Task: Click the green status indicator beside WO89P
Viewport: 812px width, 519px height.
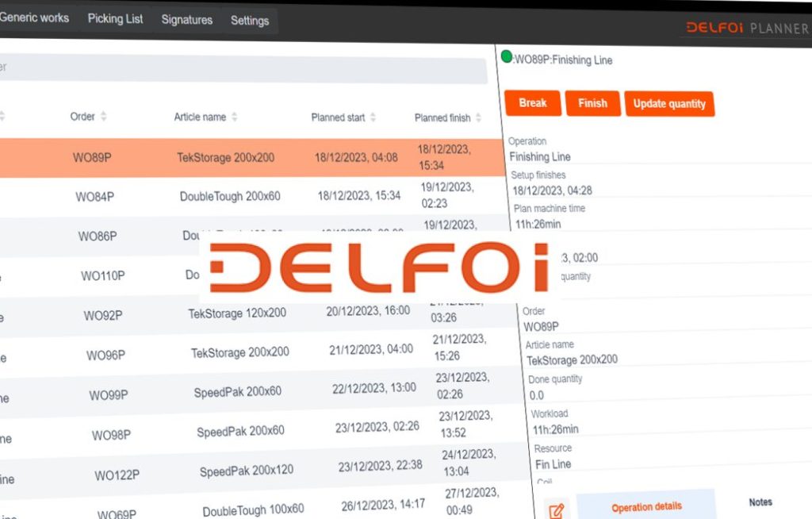Action: pyautogui.click(x=507, y=56)
